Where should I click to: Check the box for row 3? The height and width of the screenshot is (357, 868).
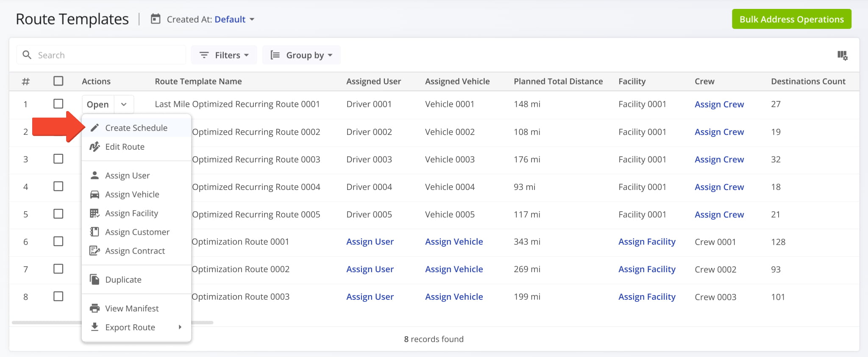[58, 159]
